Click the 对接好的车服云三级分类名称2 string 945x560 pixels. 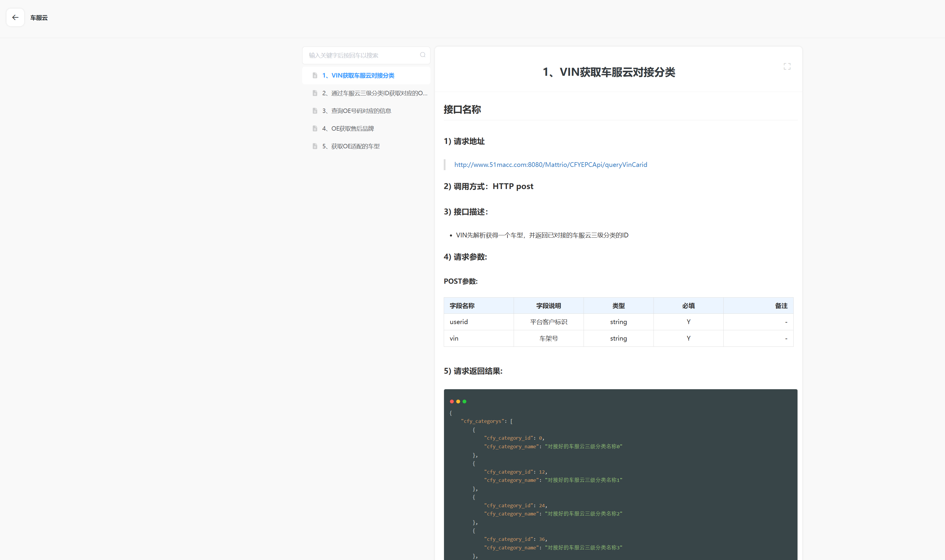584,514
